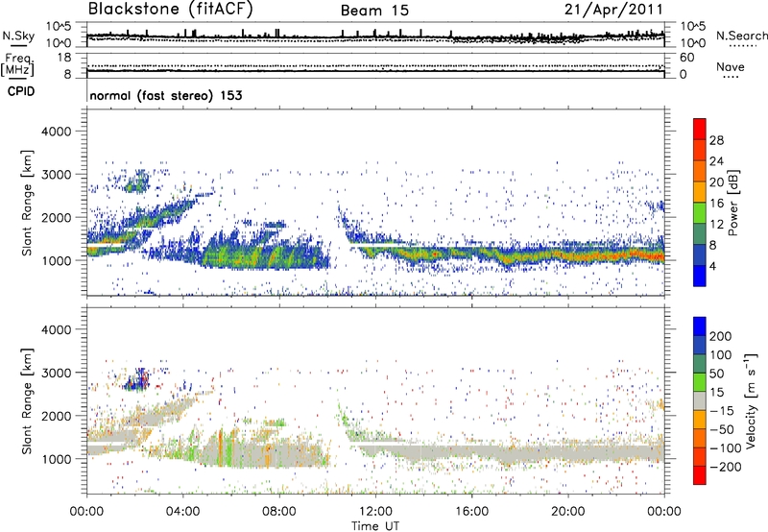Click the "-15" velocity color bar label

(721, 411)
